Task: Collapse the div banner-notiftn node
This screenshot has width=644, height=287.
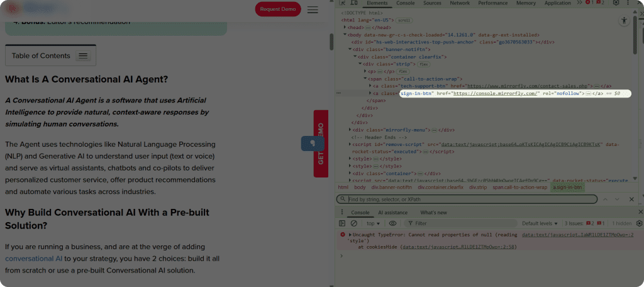Action: [x=350, y=49]
